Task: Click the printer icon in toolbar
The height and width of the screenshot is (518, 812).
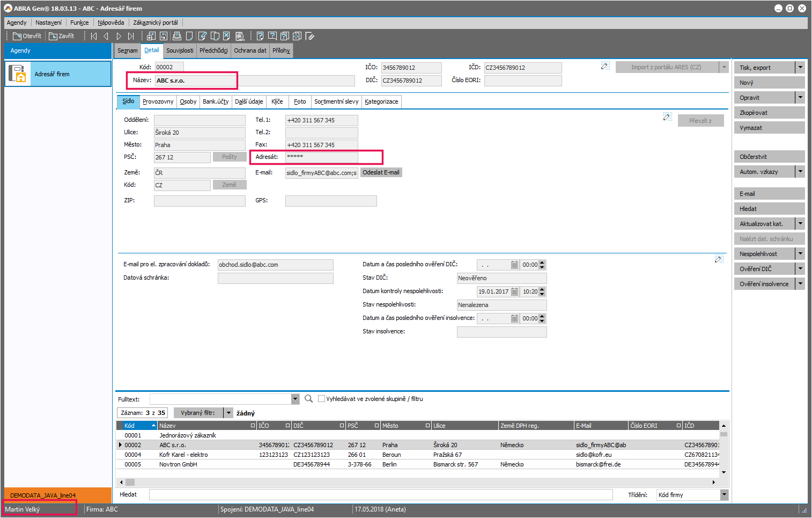Action: [176, 36]
